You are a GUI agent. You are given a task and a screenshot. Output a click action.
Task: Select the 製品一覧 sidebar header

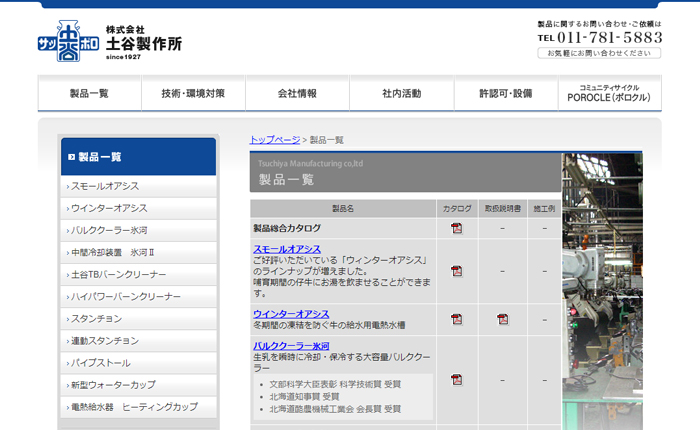(138, 157)
